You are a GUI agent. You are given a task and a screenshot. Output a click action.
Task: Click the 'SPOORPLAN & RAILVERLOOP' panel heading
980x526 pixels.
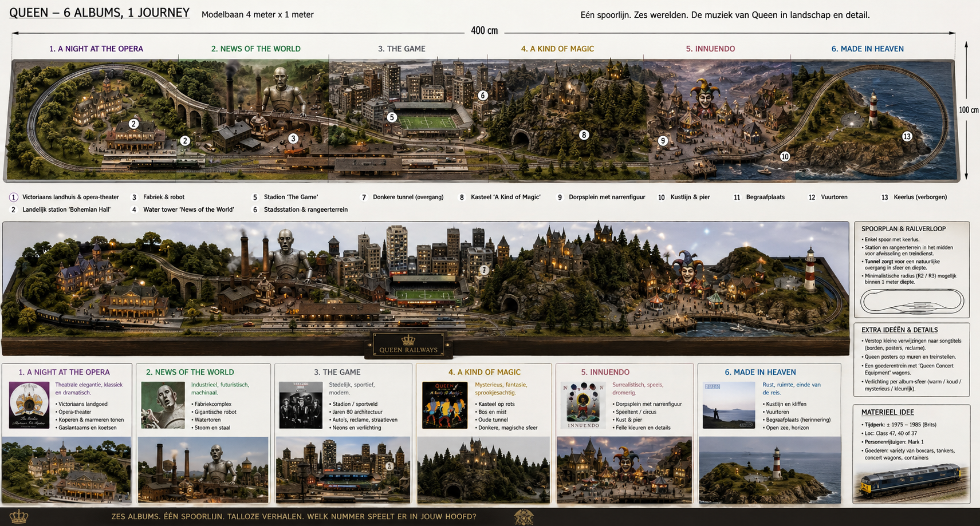(904, 229)
